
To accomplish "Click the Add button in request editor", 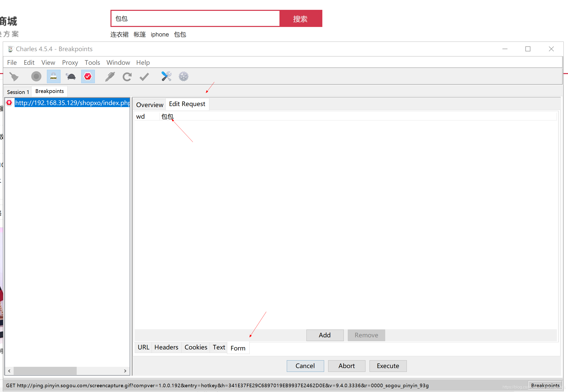I will point(325,335).
